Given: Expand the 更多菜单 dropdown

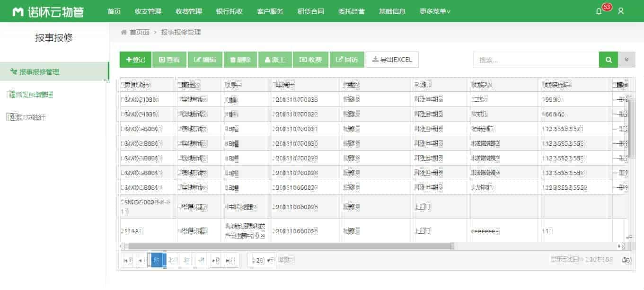Looking at the screenshot, I should [435, 11].
